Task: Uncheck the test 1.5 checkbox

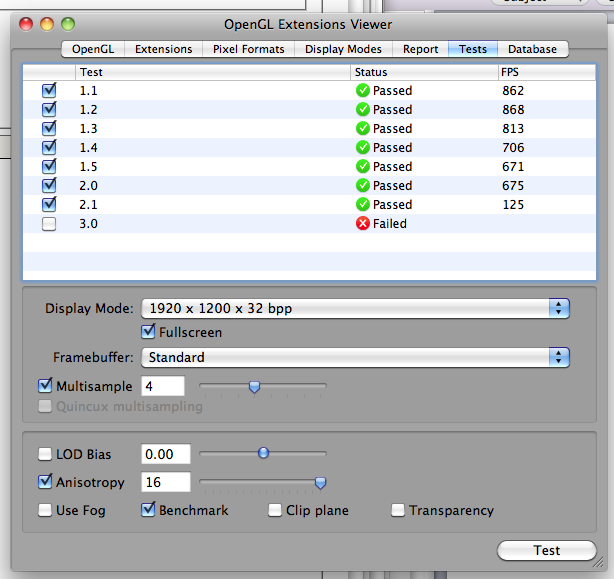Action: tap(49, 166)
